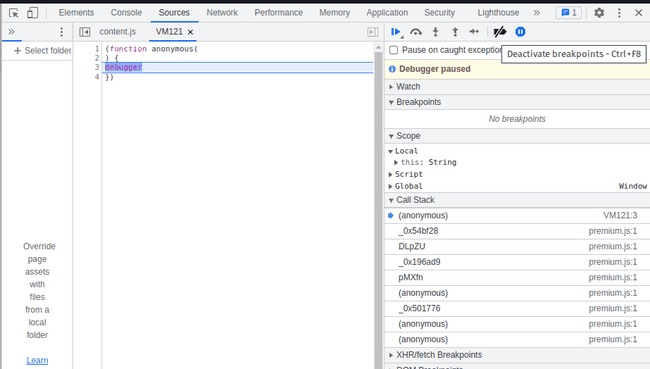Screen dimensions: 650x369
Task: Open premium.js:1 link beside DLpZU
Action: pos(613,247)
